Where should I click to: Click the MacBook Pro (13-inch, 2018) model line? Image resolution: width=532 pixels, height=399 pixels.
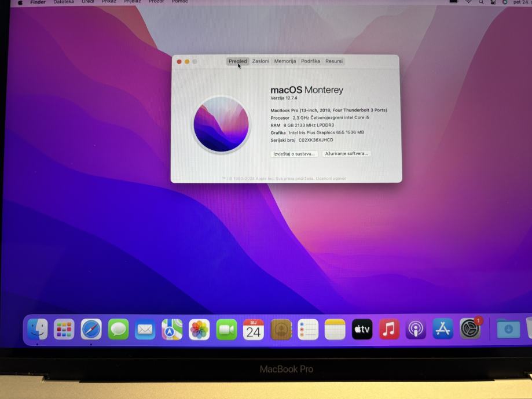point(329,110)
